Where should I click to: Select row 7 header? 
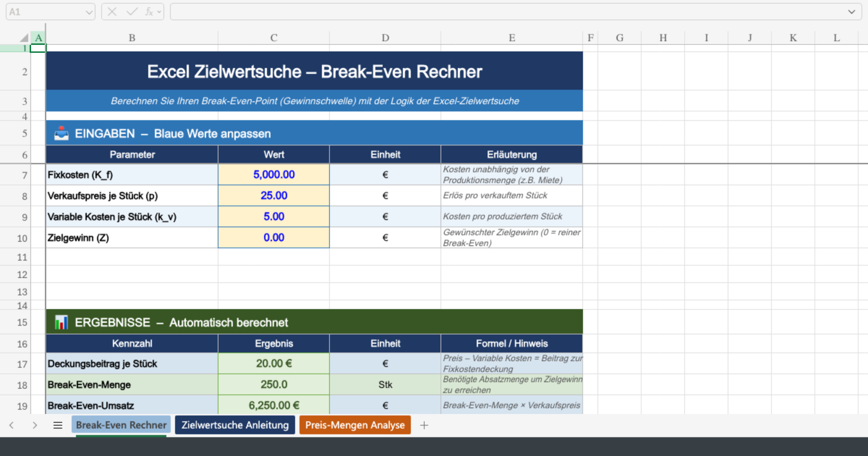point(15,175)
